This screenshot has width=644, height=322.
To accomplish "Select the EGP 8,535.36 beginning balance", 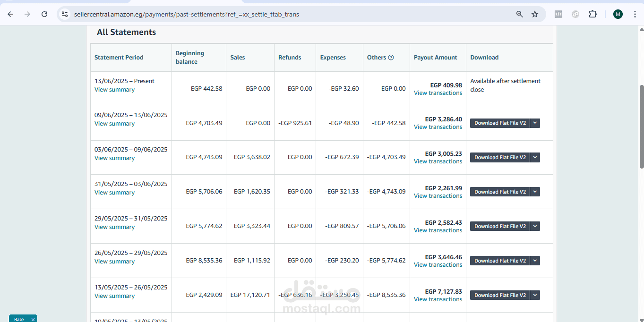I will (204, 261).
